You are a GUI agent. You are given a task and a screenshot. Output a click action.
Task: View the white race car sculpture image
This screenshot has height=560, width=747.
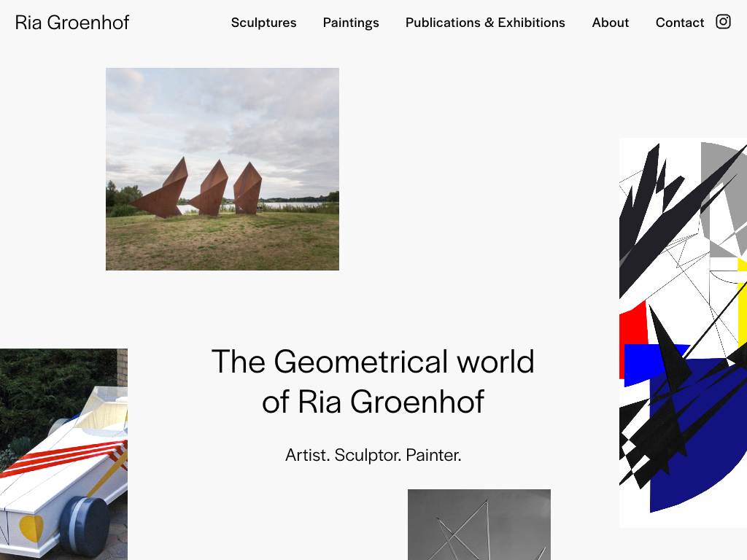click(64, 454)
